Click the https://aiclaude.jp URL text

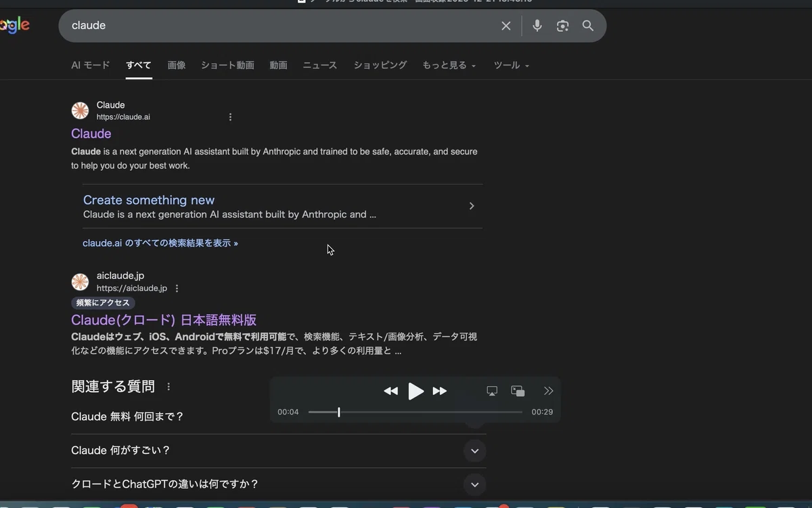click(132, 289)
